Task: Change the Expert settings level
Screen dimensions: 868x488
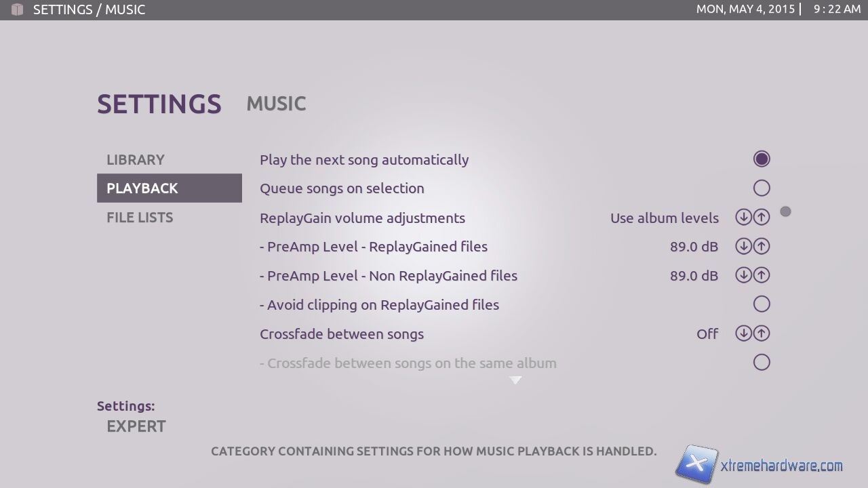Action: pyautogui.click(x=136, y=426)
